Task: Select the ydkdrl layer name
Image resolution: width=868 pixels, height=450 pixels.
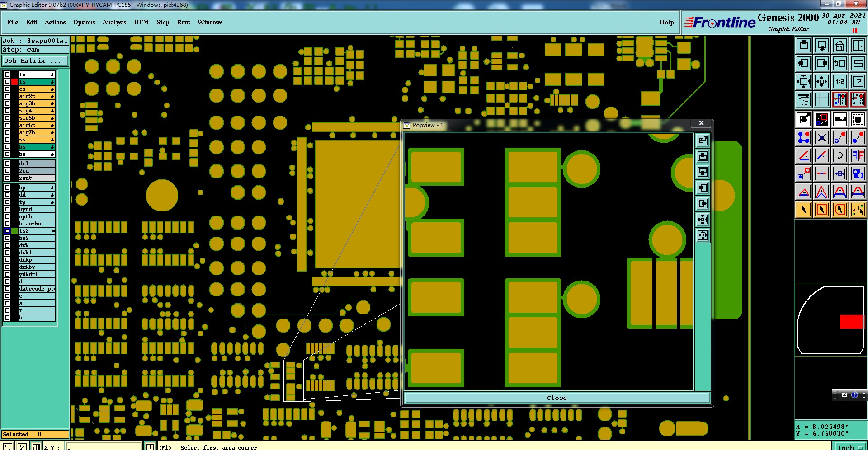Action: pyautogui.click(x=37, y=274)
